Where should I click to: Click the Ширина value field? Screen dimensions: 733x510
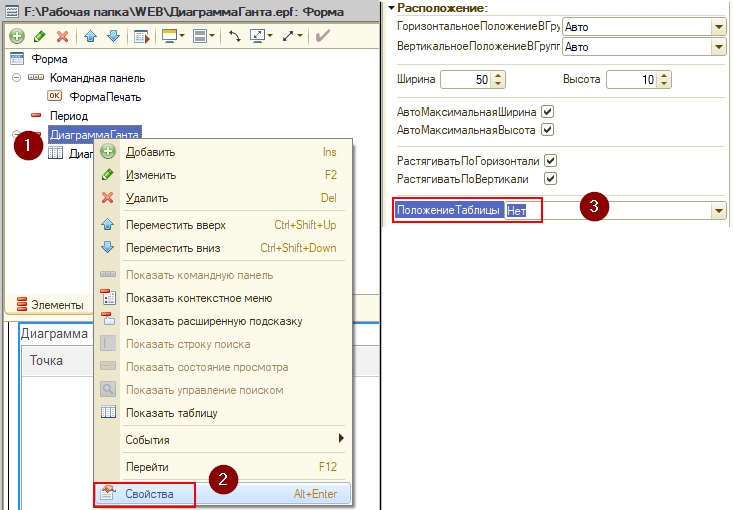[x=466, y=79]
